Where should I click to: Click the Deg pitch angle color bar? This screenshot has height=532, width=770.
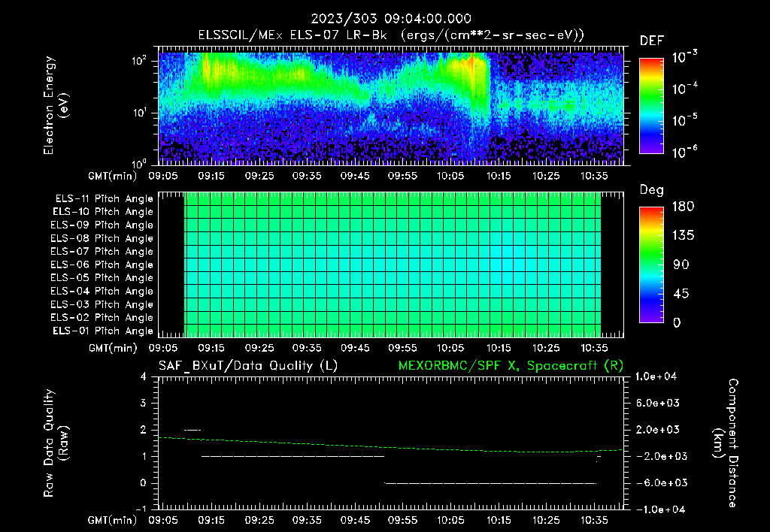[651, 265]
